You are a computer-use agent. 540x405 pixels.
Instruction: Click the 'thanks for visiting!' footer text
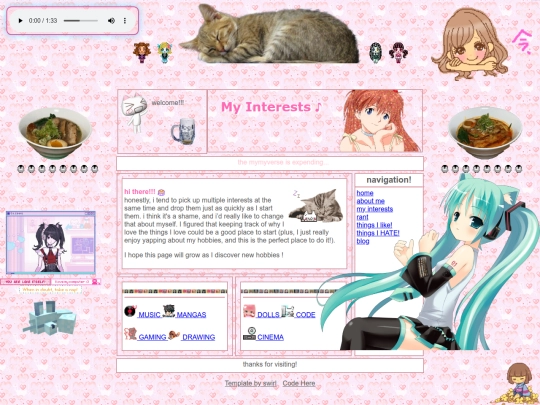point(270,364)
